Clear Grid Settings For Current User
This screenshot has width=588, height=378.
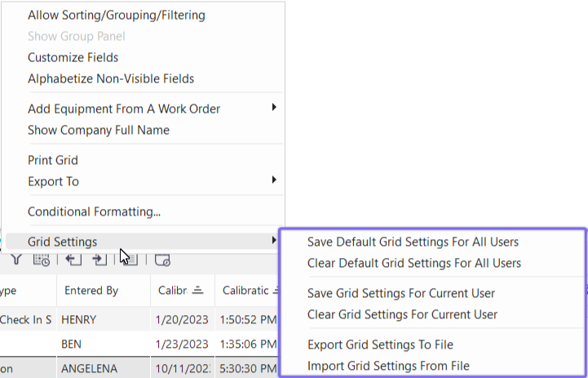point(402,314)
